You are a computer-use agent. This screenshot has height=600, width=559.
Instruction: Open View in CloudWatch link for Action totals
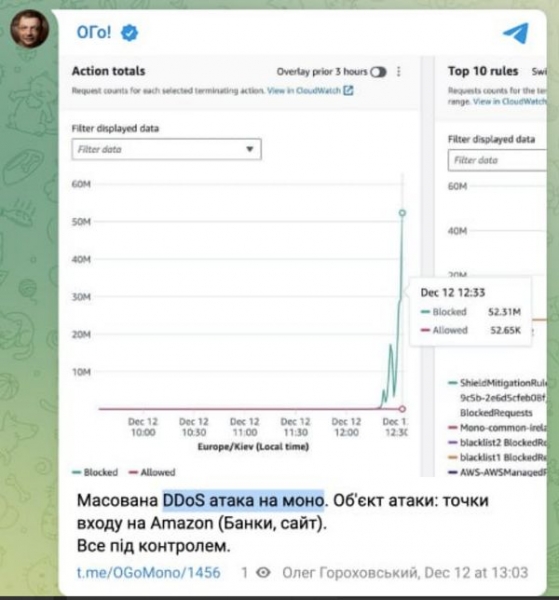click(x=304, y=91)
